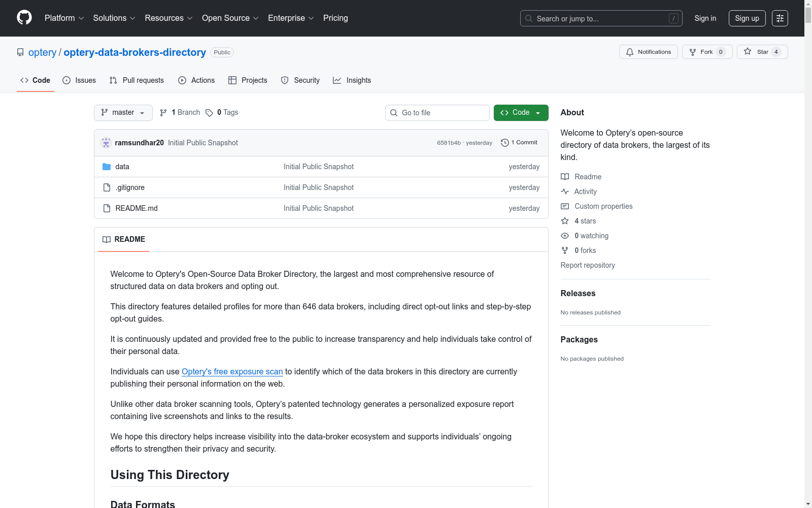Open the optery owner link
The image size is (812, 508).
coord(43,52)
